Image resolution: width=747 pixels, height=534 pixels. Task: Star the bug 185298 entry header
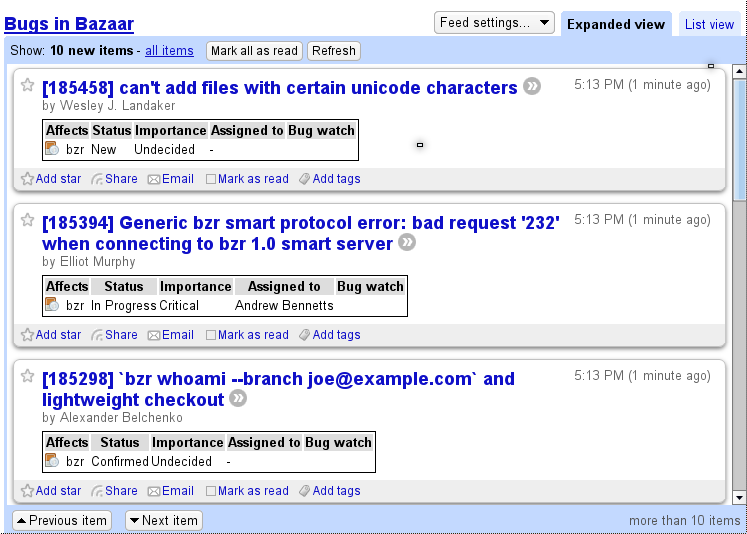(x=28, y=376)
